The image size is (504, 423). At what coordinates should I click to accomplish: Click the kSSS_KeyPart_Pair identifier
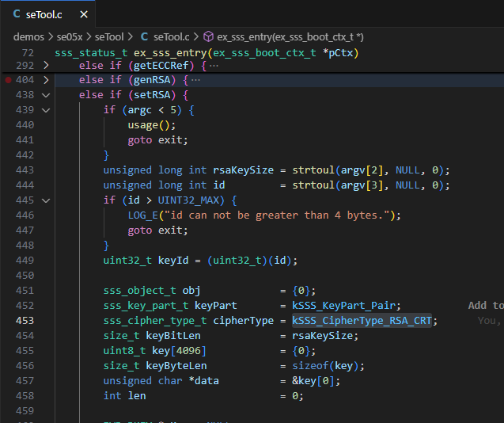tap(343, 306)
